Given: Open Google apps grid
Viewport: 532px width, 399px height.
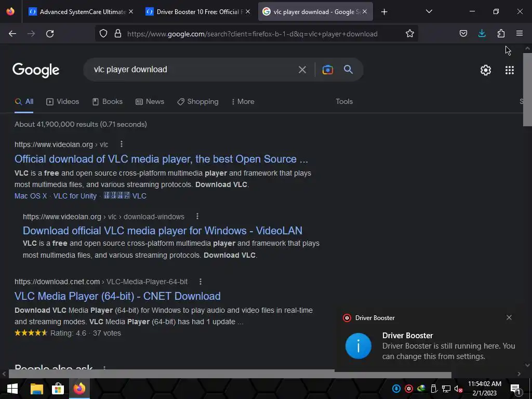Looking at the screenshot, I should pos(509,70).
